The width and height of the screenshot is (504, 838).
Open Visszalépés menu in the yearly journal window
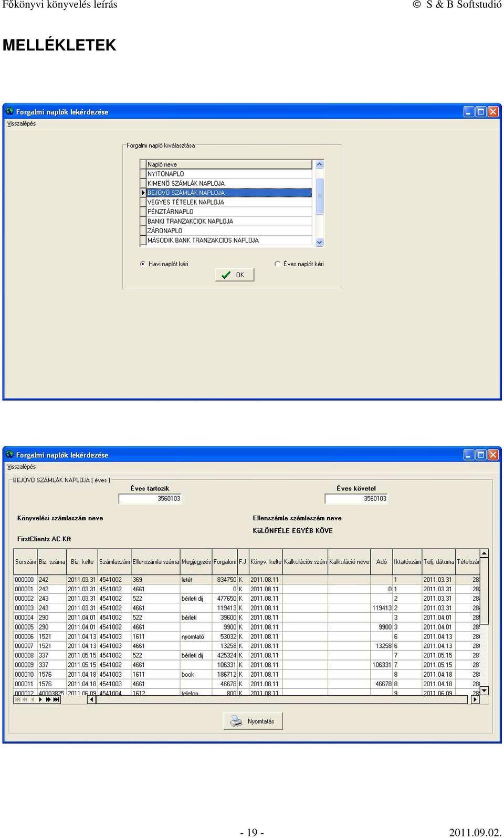[x=22, y=466]
